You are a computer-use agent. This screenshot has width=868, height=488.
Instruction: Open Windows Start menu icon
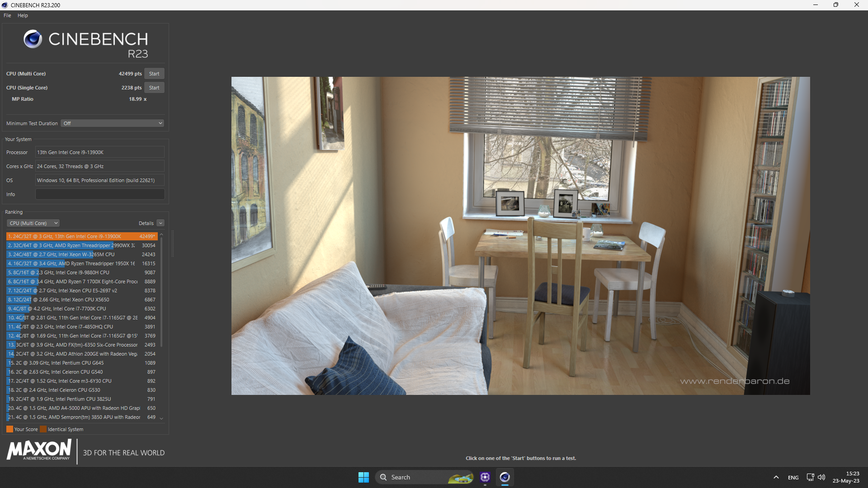(x=363, y=477)
